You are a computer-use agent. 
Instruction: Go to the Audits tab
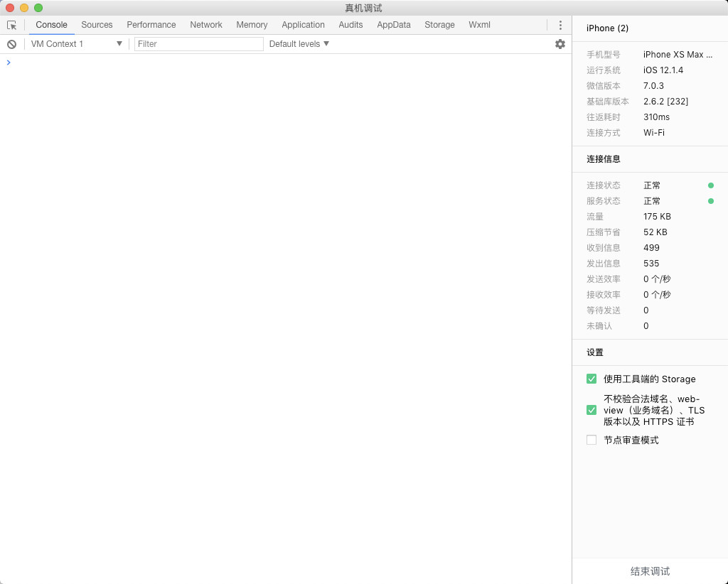coord(350,25)
